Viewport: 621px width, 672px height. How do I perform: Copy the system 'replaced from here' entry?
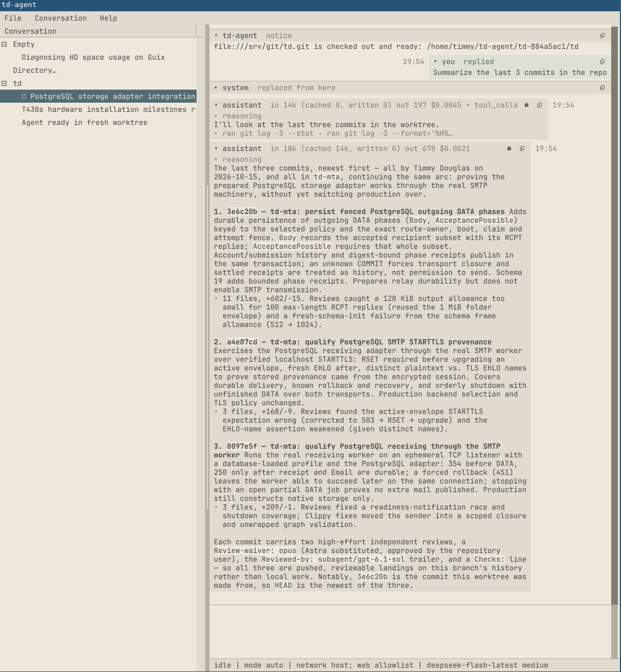click(x=603, y=87)
